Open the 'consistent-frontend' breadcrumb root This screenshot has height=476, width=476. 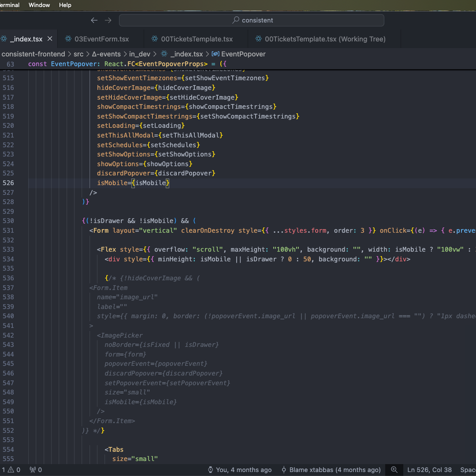point(33,54)
